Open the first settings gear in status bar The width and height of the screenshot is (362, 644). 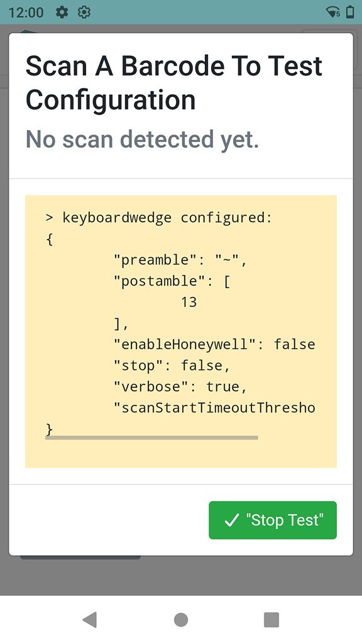click(62, 11)
